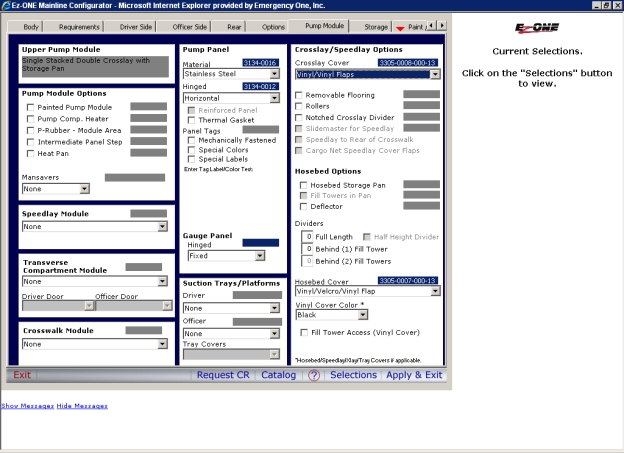Toggle Rollers checkbox
The image size is (624, 453).
click(299, 106)
